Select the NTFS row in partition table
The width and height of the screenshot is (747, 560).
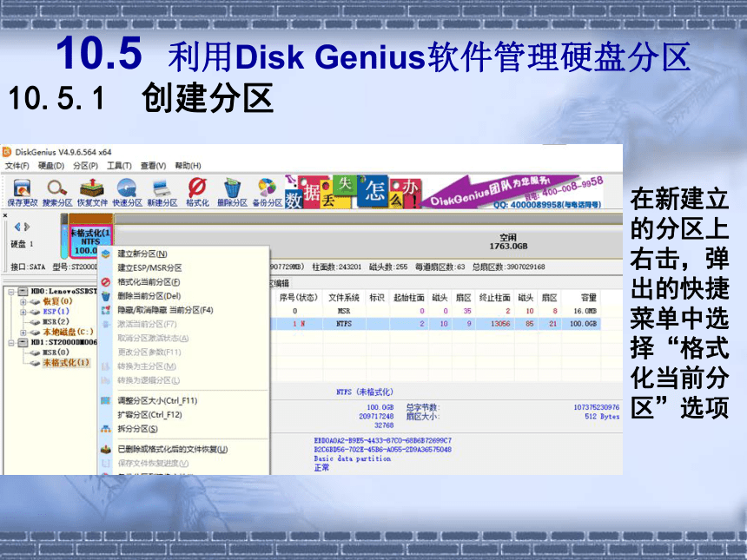(437, 324)
